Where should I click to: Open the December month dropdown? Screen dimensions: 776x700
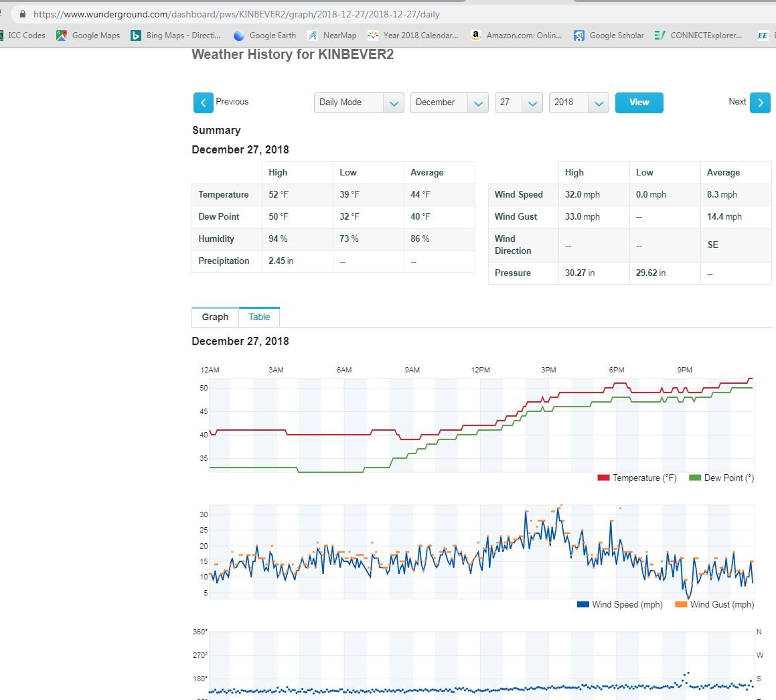(449, 102)
